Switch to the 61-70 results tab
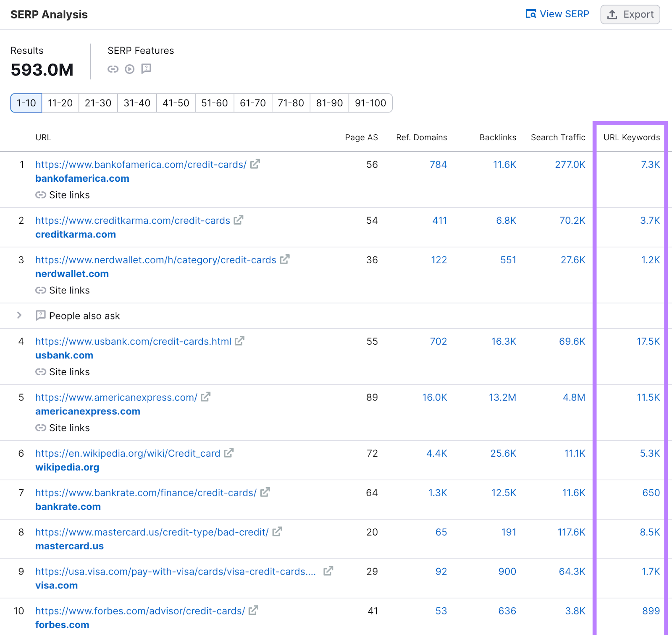 tap(253, 103)
